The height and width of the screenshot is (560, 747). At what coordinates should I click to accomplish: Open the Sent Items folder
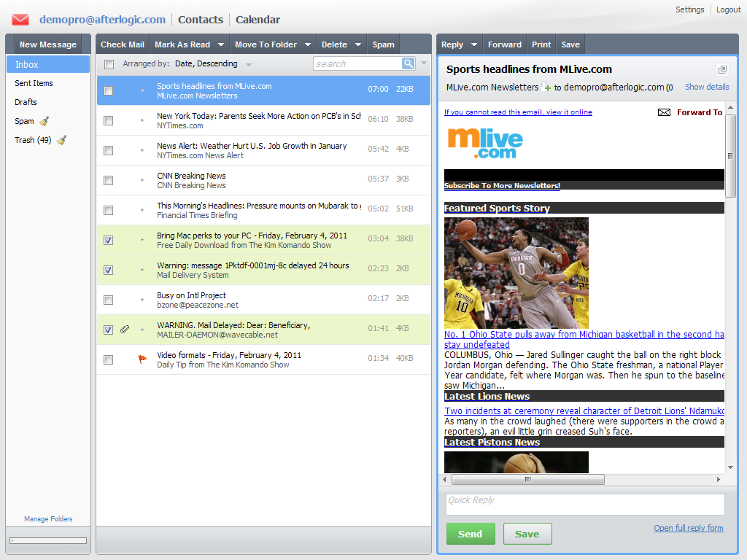(34, 83)
